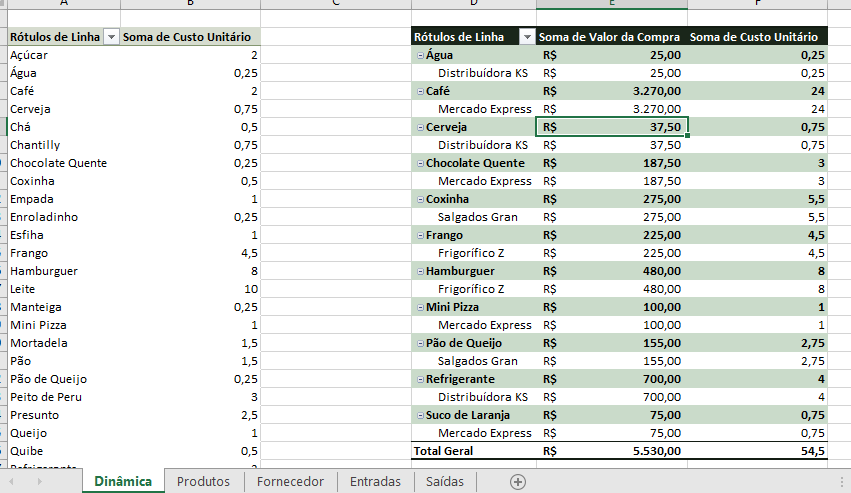Click Mercado Express under Suco de Laranja

pyautogui.click(x=474, y=433)
